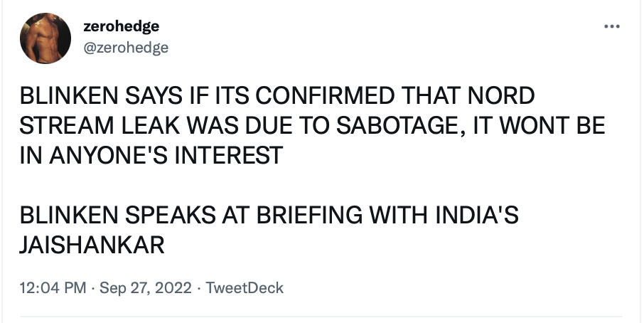The width and height of the screenshot is (644, 323).
Task: Click BLINKEN SPEAKS in second paragraph
Action: point(117,216)
